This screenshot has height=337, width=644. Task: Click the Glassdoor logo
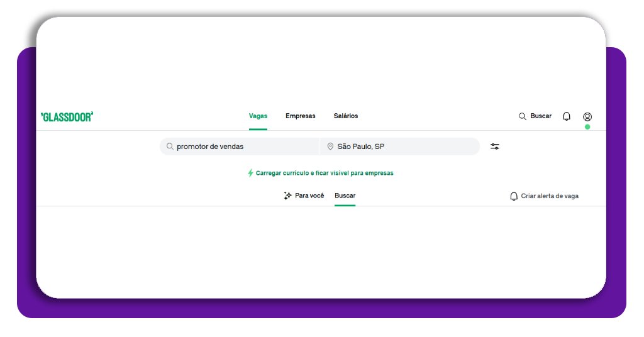tap(67, 116)
